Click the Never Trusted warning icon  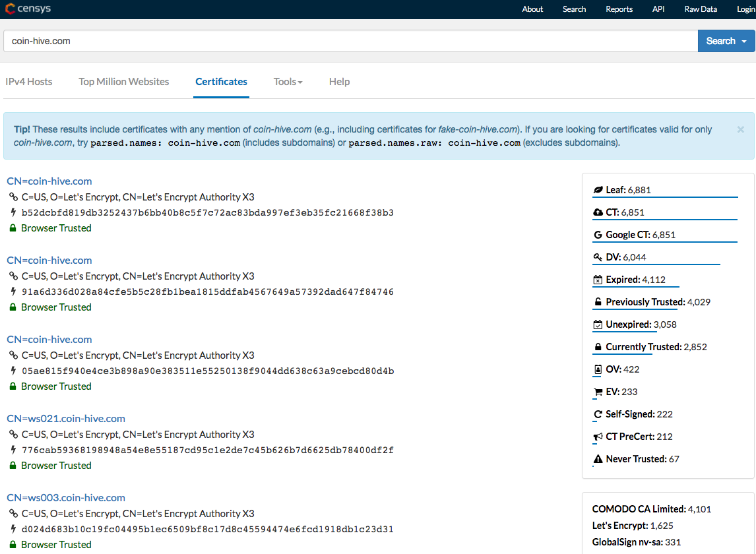[598, 459]
